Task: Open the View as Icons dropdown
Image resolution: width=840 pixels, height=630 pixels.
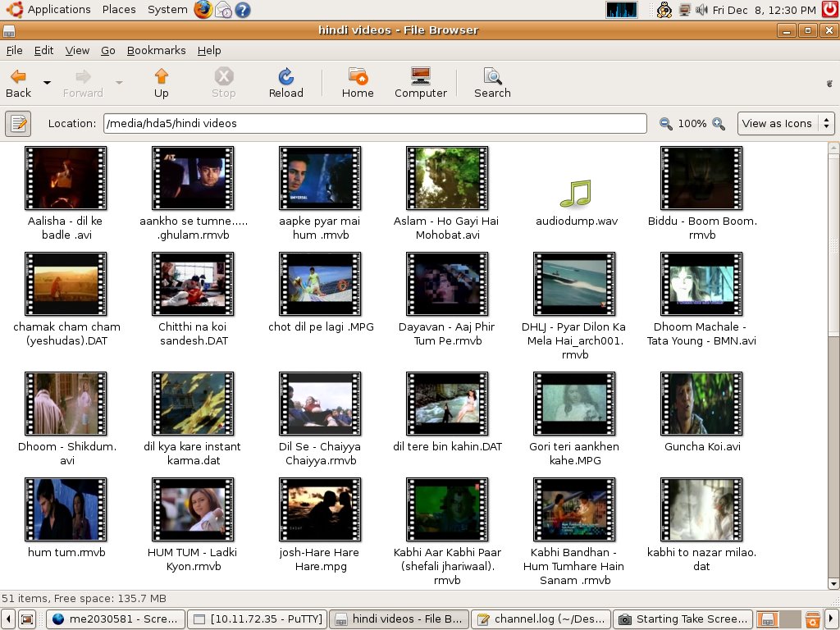Action: (x=785, y=124)
